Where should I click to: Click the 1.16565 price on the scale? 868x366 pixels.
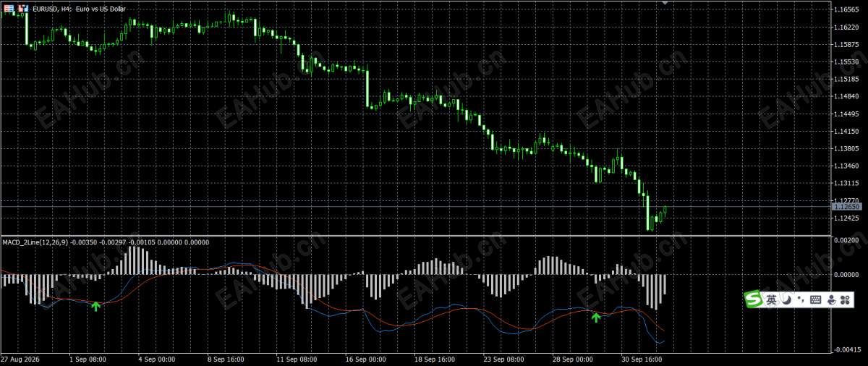point(847,9)
